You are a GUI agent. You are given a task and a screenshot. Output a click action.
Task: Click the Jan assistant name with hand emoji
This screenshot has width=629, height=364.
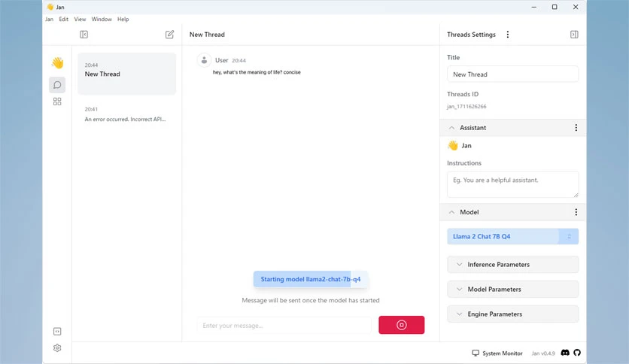459,145
